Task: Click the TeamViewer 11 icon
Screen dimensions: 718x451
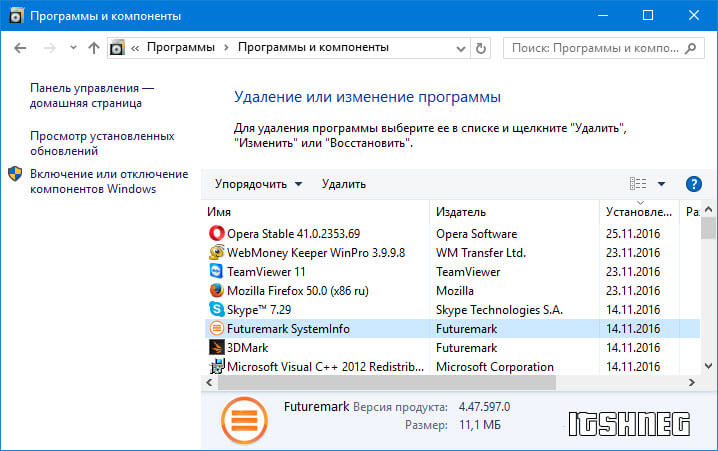Action: 217,271
